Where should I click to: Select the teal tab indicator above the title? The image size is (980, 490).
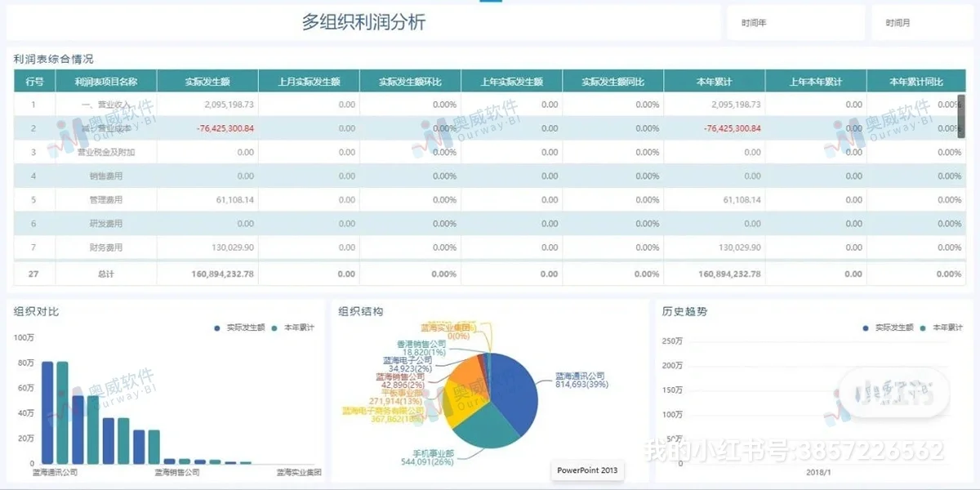[490, 3]
